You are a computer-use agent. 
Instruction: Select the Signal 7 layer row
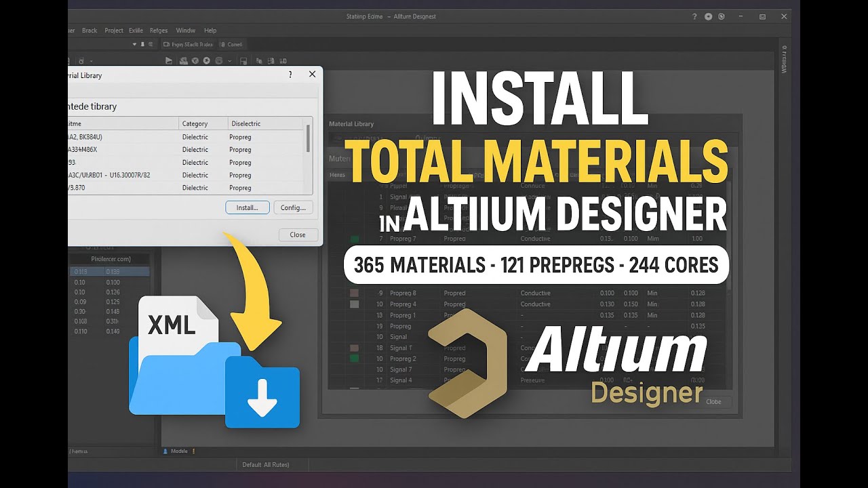point(527,369)
